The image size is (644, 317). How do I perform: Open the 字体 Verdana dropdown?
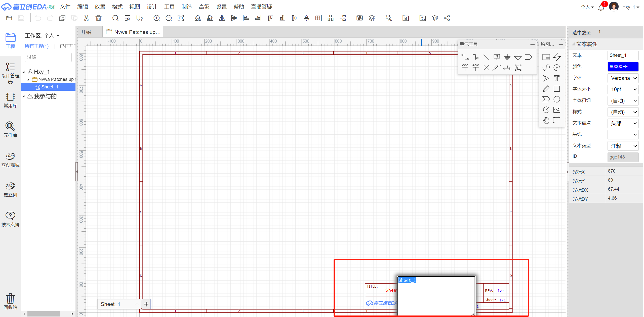(x=623, y=78)
